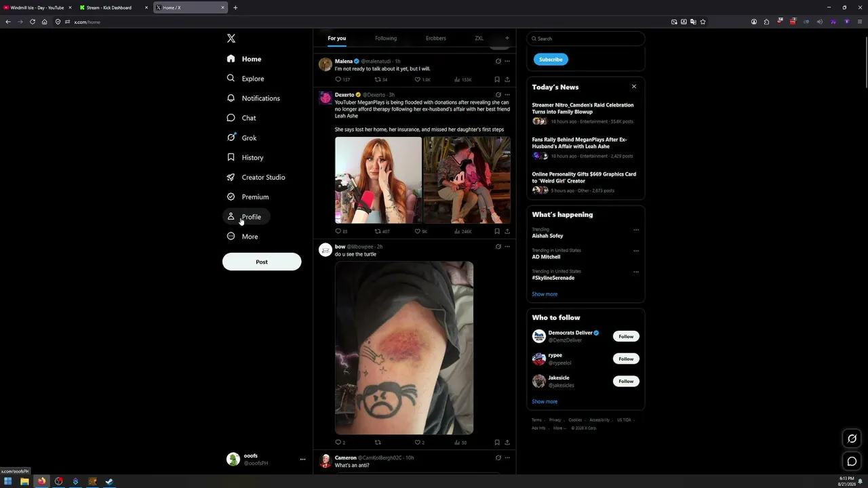Reload the page in the browser

click(33, 22)
